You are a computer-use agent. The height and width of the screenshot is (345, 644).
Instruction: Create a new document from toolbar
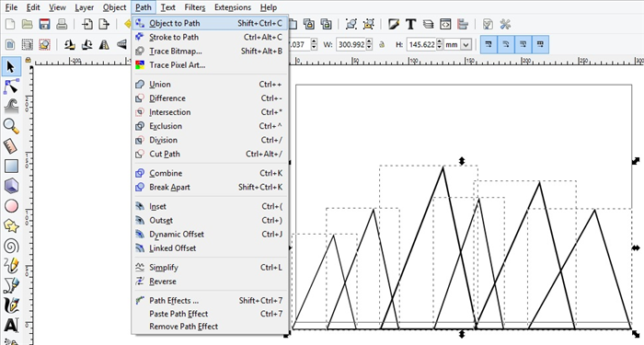coord(10,24)
